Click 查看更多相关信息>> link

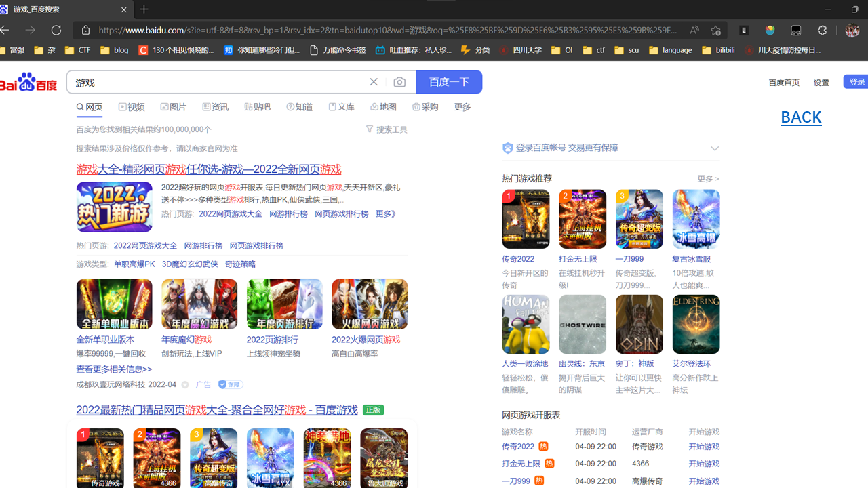point(114,369)
